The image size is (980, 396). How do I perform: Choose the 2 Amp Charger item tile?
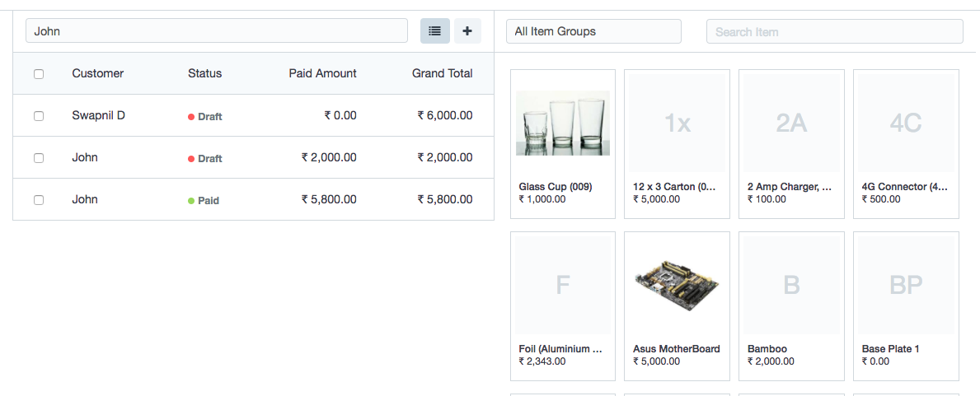[x=791, y=144]
